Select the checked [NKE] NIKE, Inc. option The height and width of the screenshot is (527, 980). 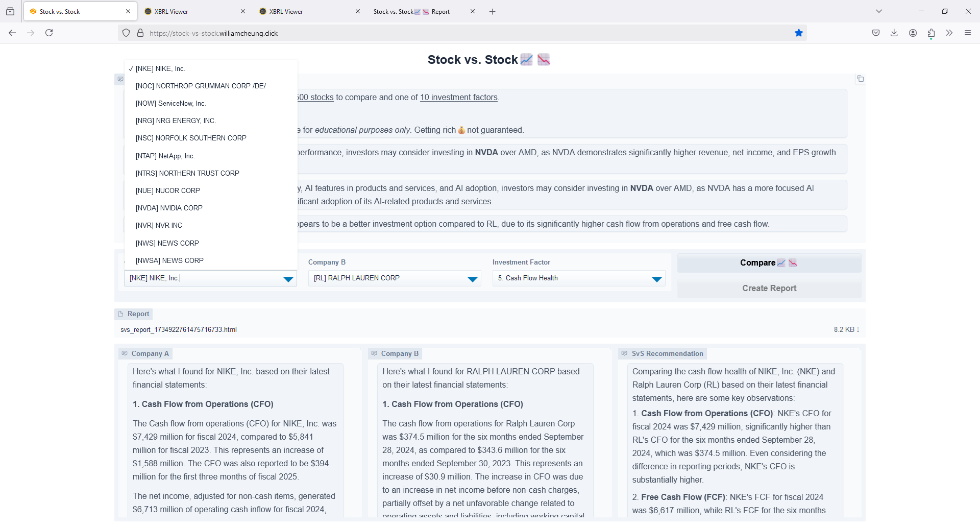pyautogui.click(x=211, y=68)
